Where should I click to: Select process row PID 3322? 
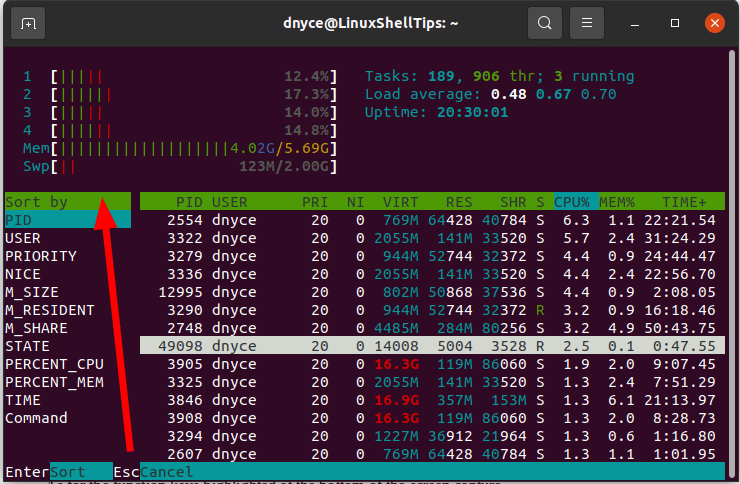pyautogui.click(x=432, y=238)
